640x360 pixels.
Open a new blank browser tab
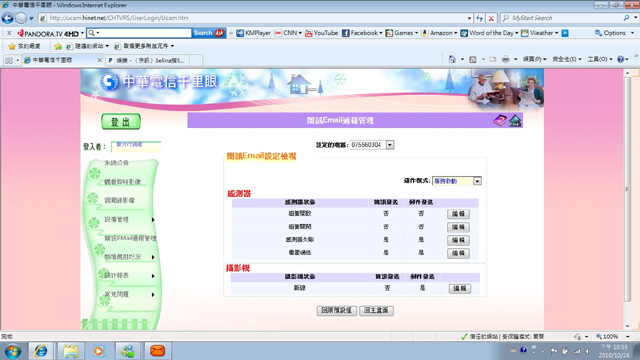(196, 60)
